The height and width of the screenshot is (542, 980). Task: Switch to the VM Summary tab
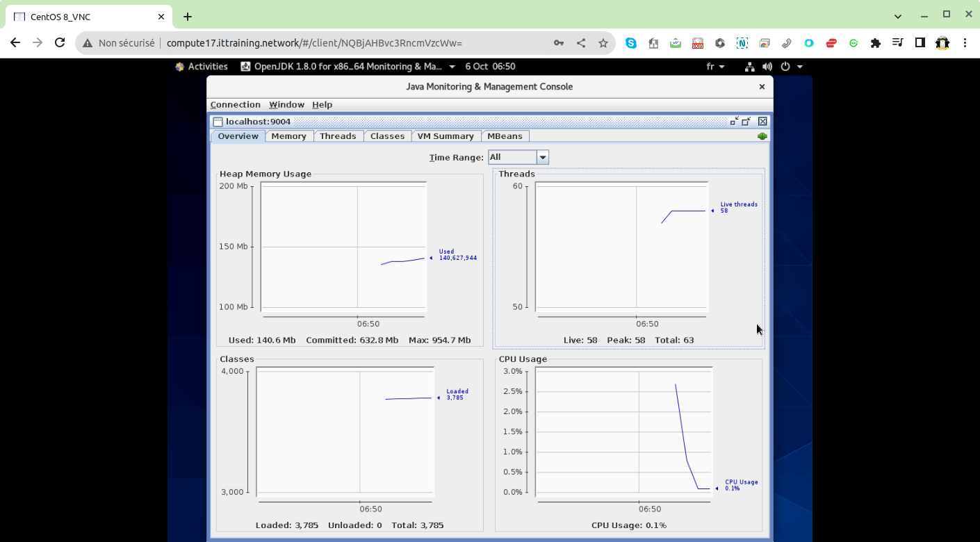click(446, 136)
